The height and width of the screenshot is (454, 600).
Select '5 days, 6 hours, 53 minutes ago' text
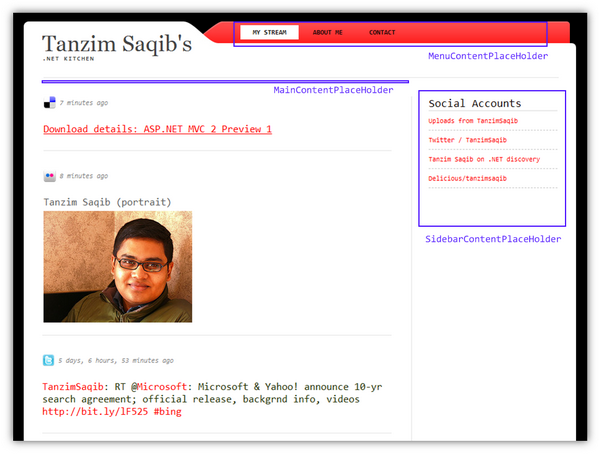(x=116, y=361)
